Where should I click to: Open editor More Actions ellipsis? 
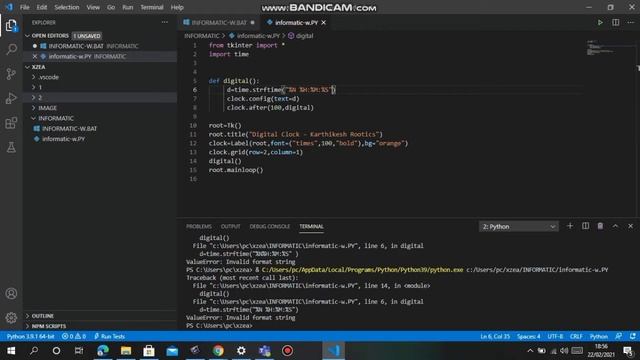631,22
